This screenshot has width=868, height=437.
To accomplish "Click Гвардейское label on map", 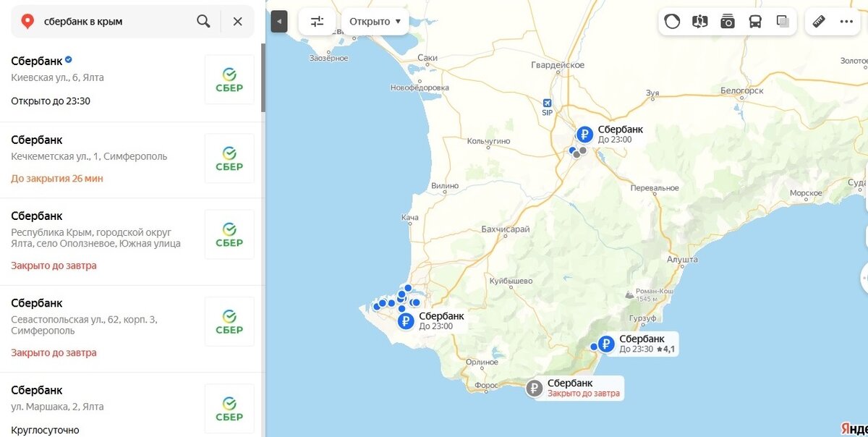I will click(x=557, y=65).
